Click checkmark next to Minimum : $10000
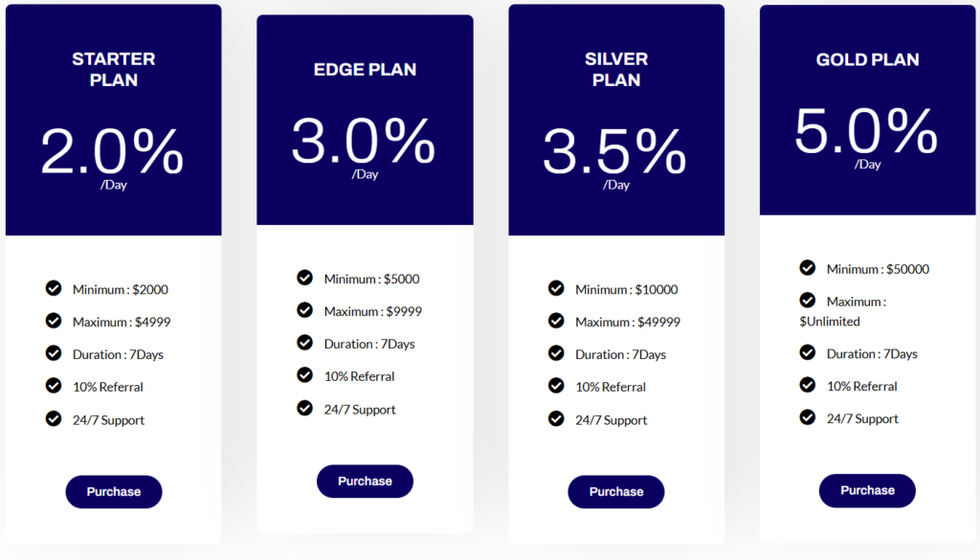Screen dimensions: 980x560 click(556, 288)
